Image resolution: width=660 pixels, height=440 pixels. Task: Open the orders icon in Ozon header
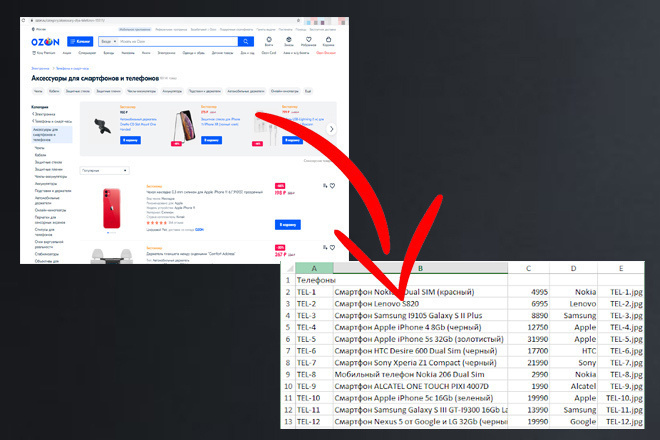tap(289, 41)
